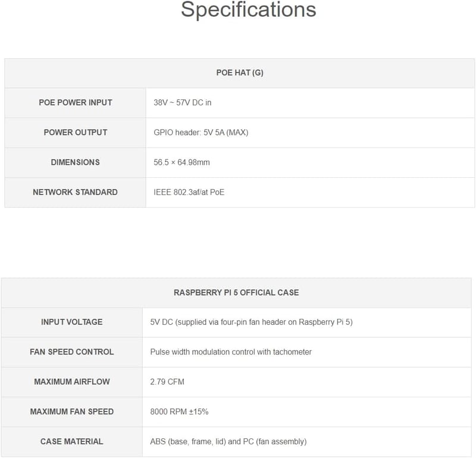The image size is (476, 458).
Task: Click the Specifications heading
Action: pyautogui.click(x=248, y=10)
